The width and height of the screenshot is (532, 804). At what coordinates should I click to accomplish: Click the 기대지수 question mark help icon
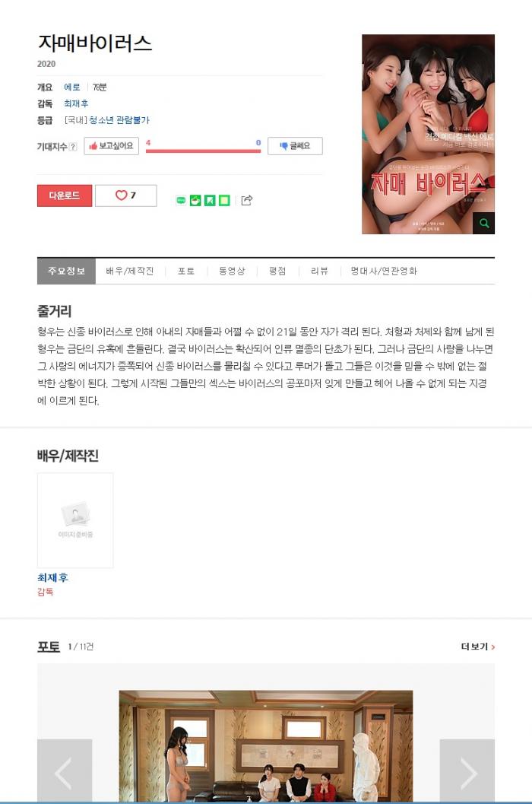click(x=73, y=147)
